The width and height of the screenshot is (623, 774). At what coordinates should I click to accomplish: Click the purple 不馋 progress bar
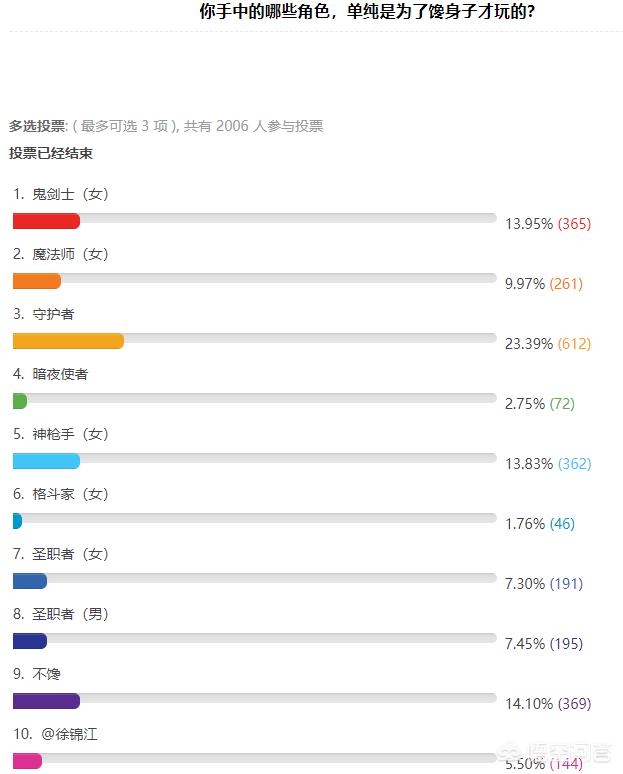coord(46,701)
